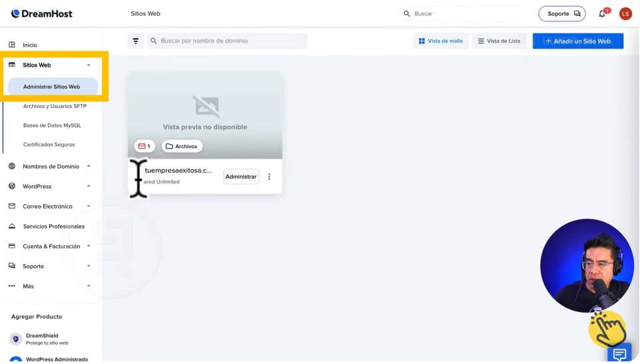Click the Servicios Profesionales icon

click(x=12, y=226)
